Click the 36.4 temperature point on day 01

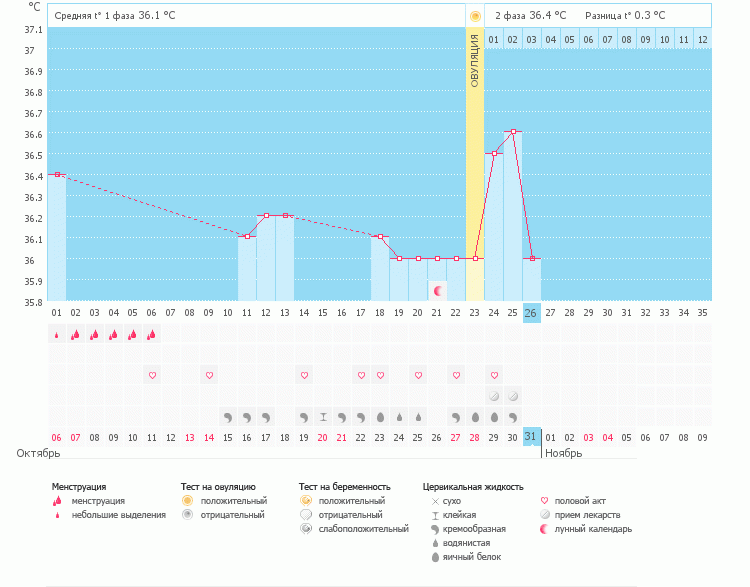click(x=57, y=174)
